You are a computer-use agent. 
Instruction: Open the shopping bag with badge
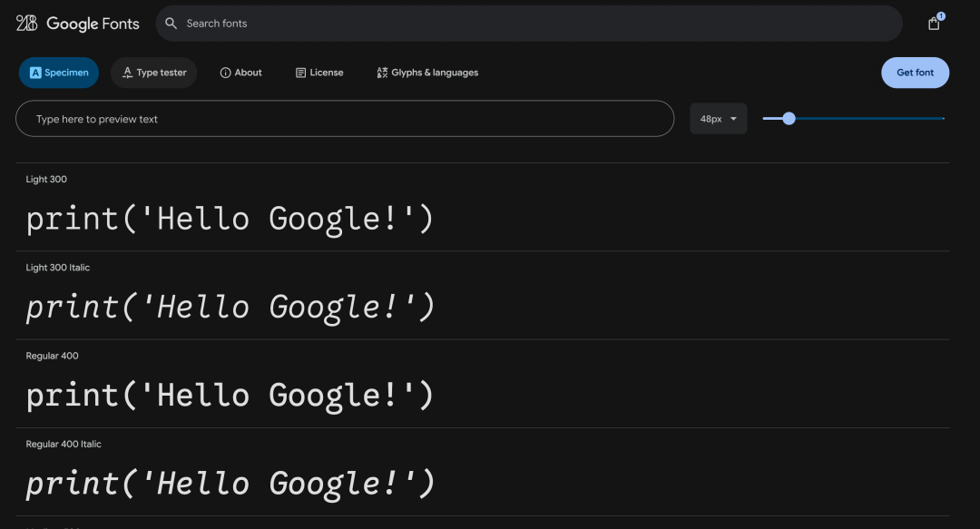(934, 24)
